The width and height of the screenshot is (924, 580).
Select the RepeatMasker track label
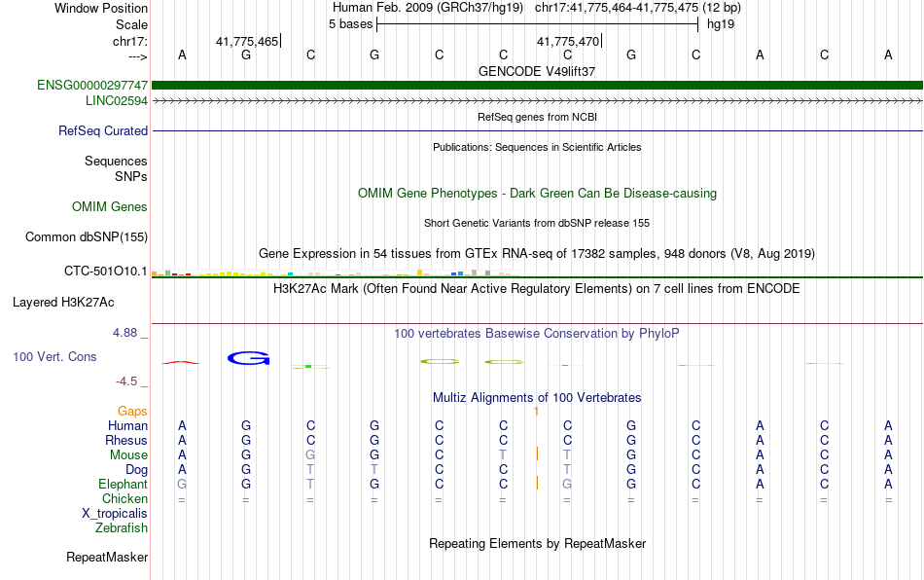[107, 557]
